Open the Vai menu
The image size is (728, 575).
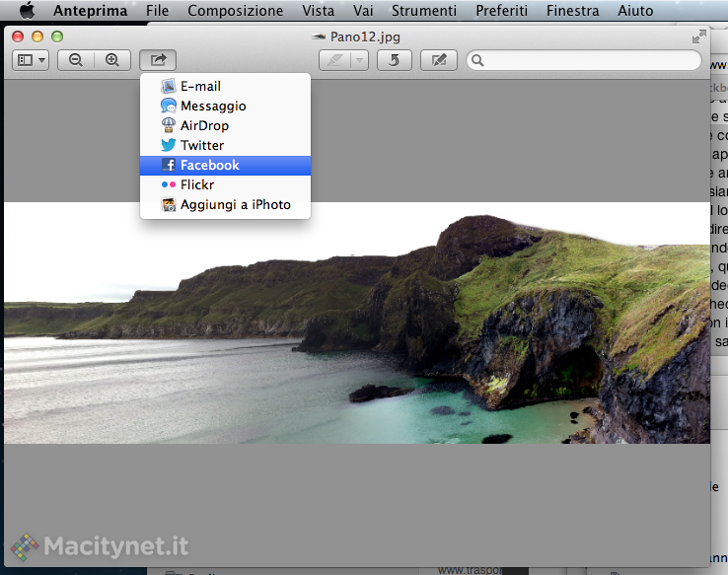point(363,10)
